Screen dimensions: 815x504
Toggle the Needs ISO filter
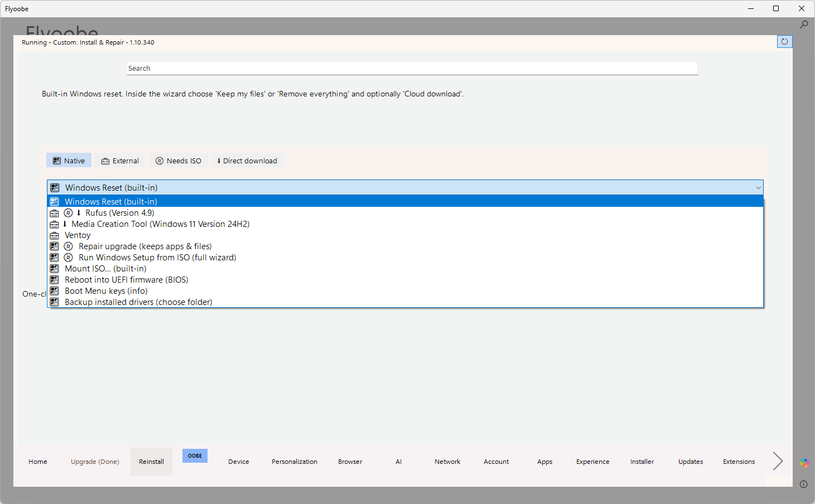(x=179, y=161)
